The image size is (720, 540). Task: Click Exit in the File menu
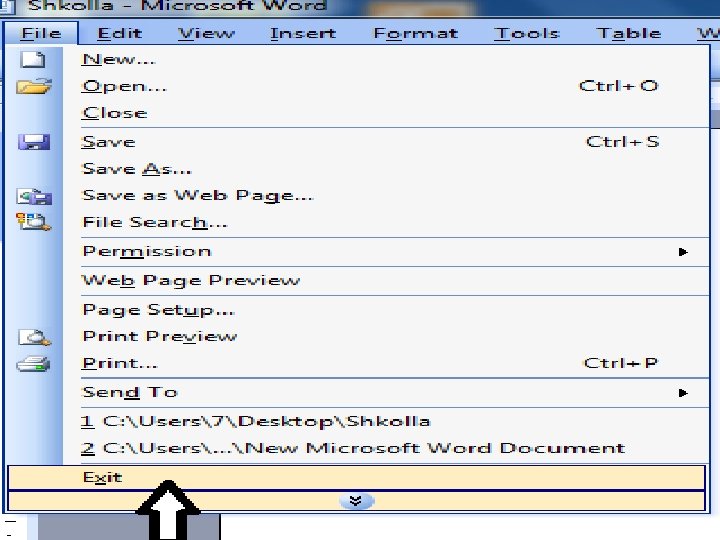[356, 478]
